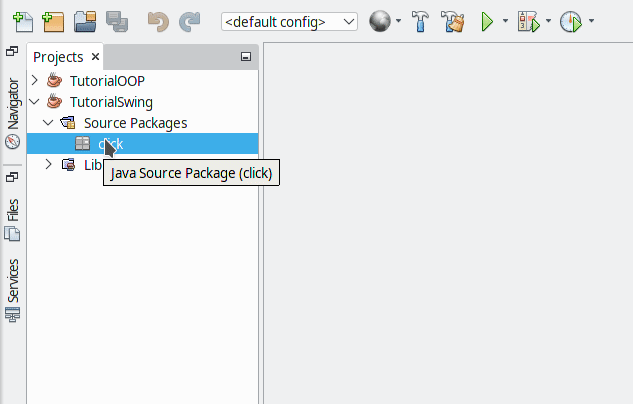Click the Debug Project toolbar icon
This screenshot has width=633, height=404.
[x=528, y=21]
